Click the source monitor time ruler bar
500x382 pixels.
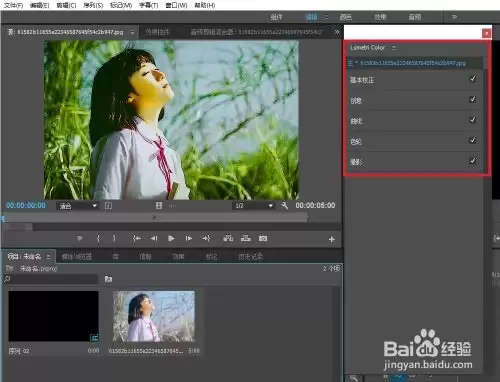pyautogui.click(x=155, y=218)
